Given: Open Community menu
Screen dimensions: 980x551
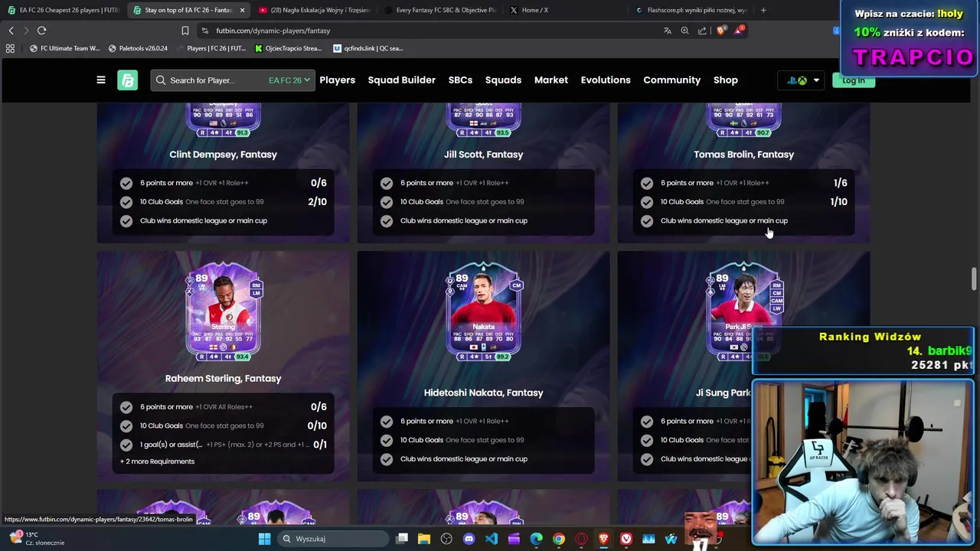Looking at the screenshot, I should click(x=671, y=80).
